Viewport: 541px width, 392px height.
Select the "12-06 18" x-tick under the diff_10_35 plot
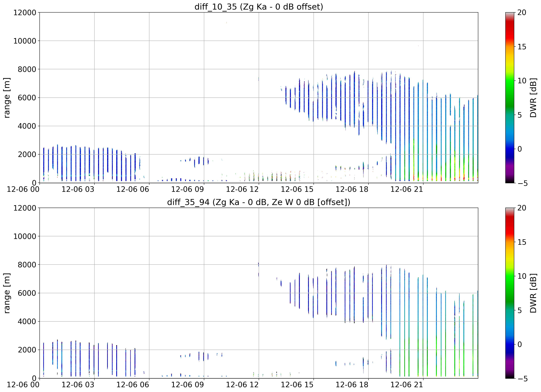point(352,189)
